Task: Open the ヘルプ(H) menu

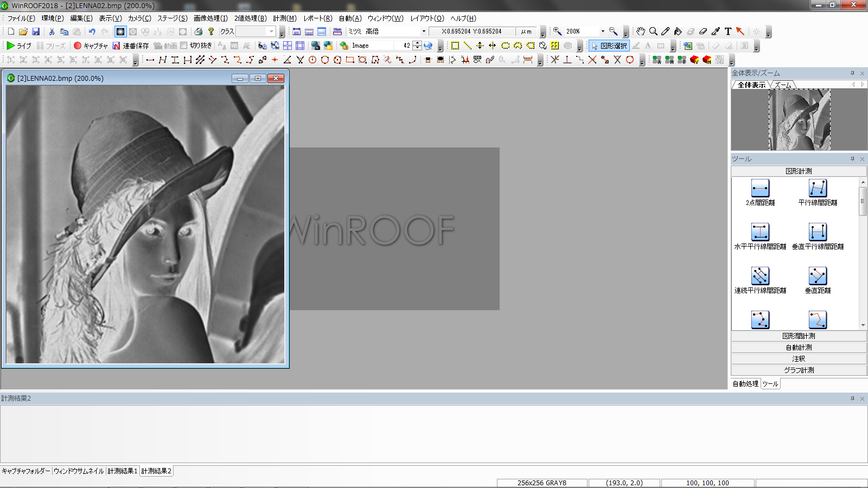Action: 463,18
